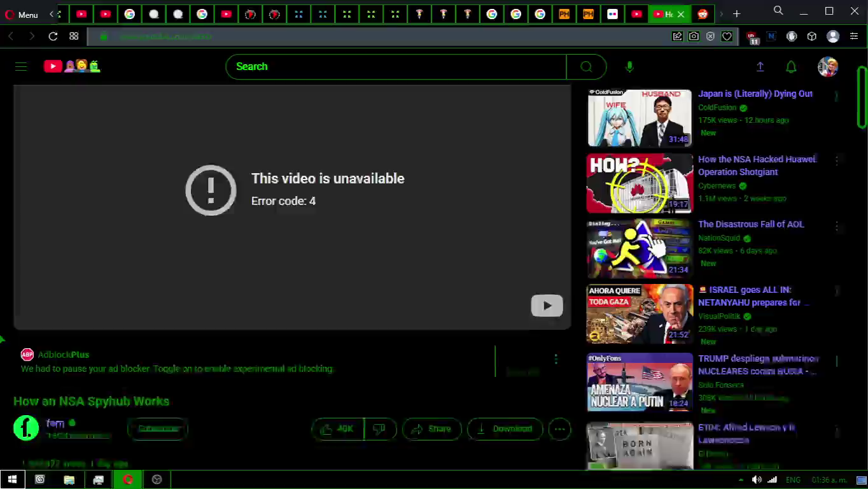Close the active YouTube tab
Screen dimensions: 868x489
pos(681,14)
